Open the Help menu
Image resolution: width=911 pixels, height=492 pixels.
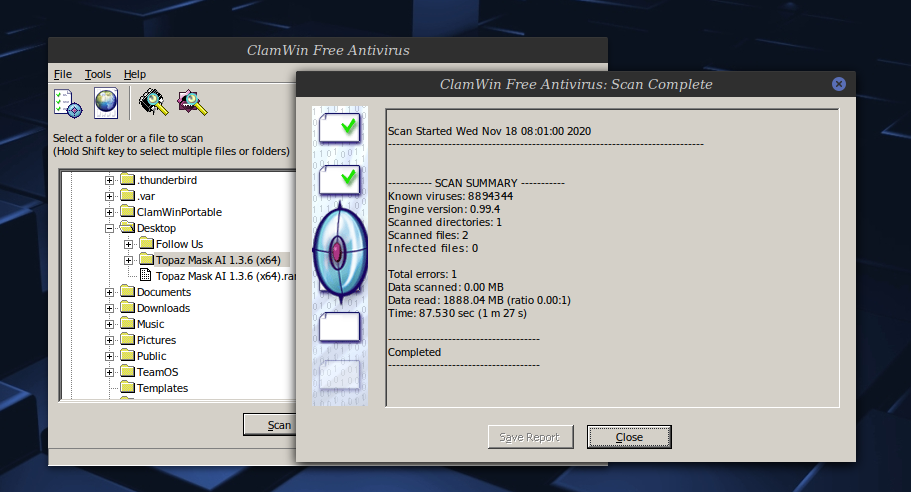[x=135, y=74]
